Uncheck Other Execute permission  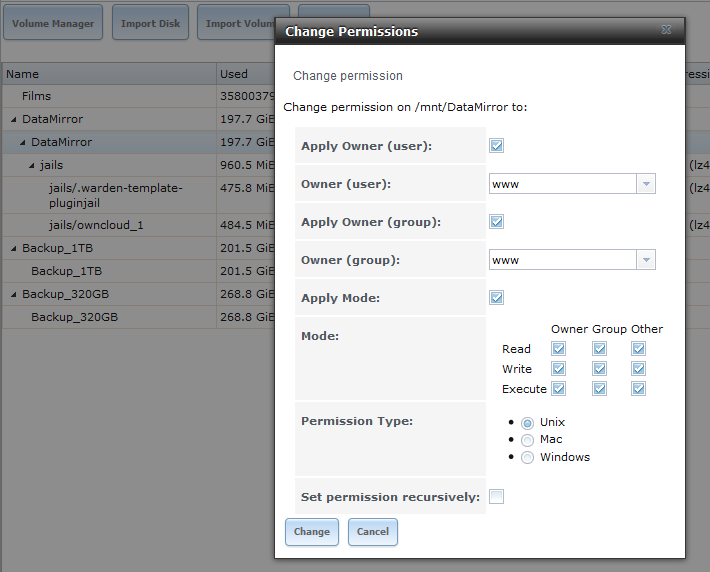coord(638,389)
